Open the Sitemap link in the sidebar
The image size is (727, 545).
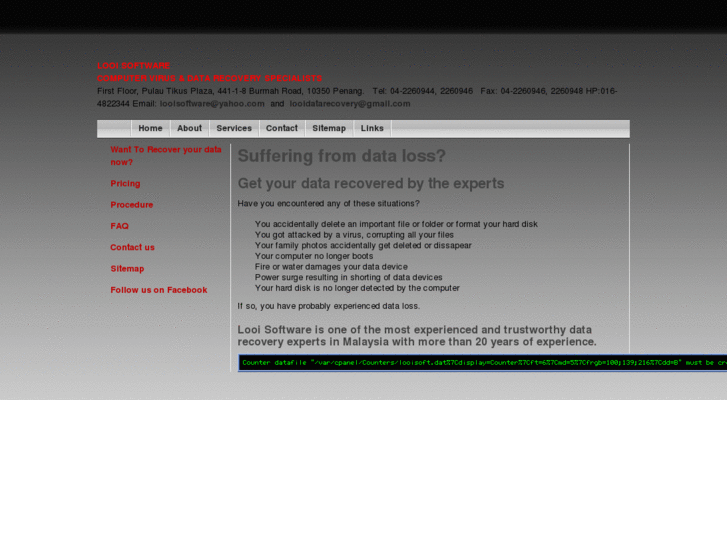127,269
